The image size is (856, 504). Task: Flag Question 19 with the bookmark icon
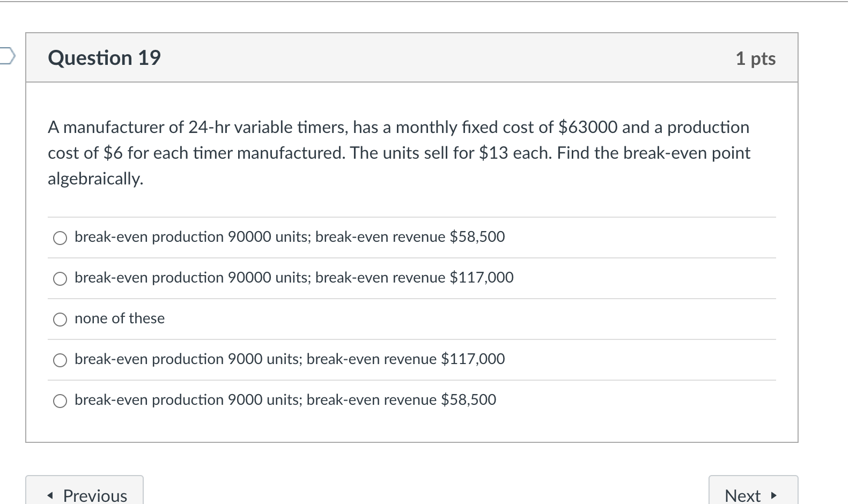[8, 56]
